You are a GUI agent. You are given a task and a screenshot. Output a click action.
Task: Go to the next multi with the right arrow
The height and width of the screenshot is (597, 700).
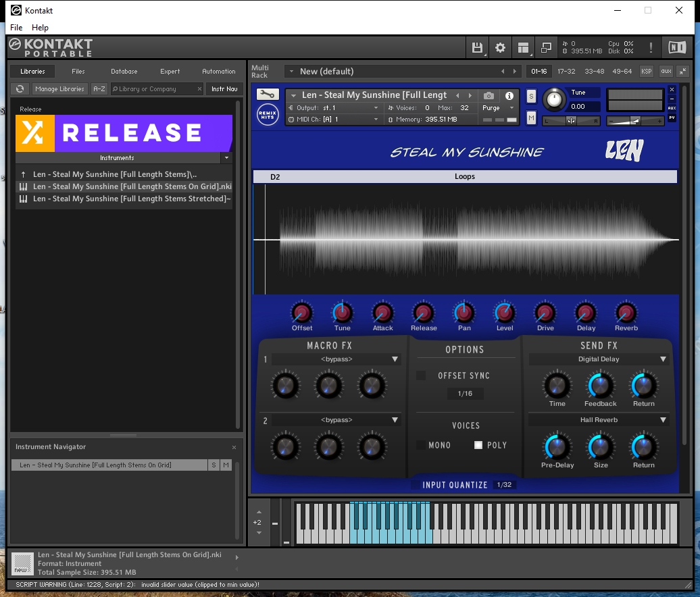pos(515,72)
